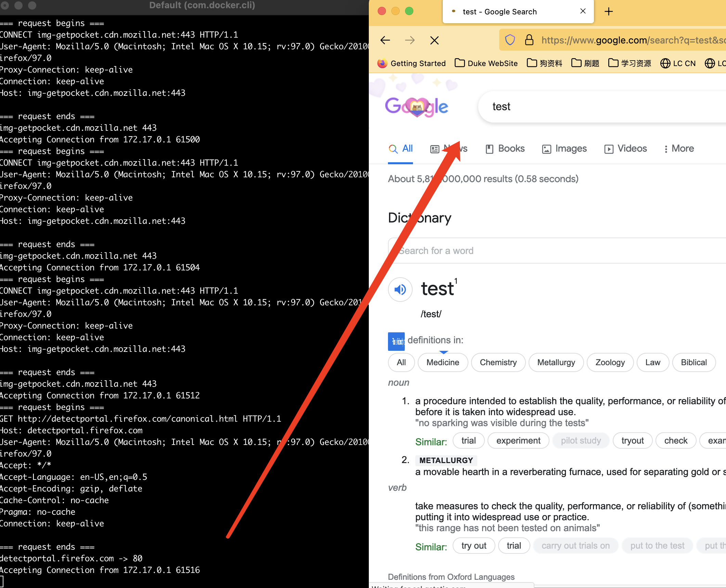The image size is (726, 588).
Task: Click the site security padlock icon
Action: 529,40
